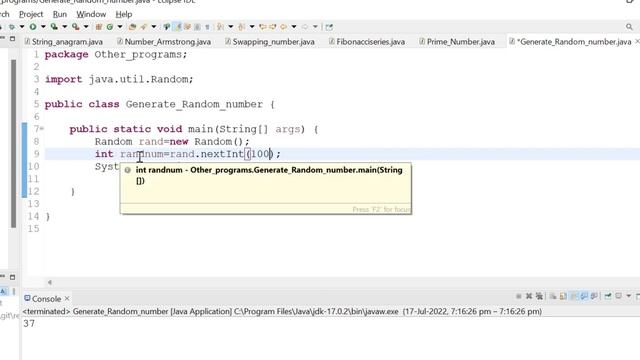Image resolution: width=640 pixels, height=360 pixels.
Task: Open the Next Annotation dropdown arrow
Action: click(231, 27)
